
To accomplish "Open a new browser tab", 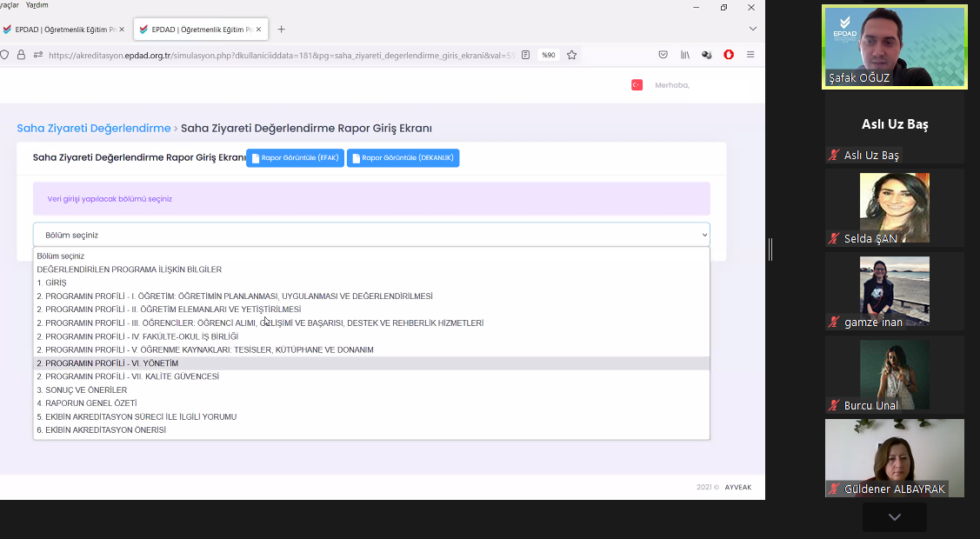I will click(x=281, y=29).
